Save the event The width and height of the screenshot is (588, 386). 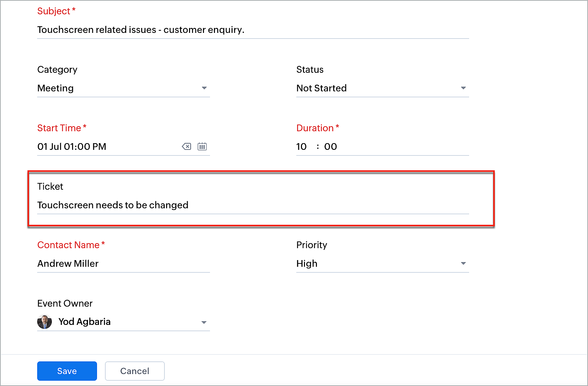point(67,371)
